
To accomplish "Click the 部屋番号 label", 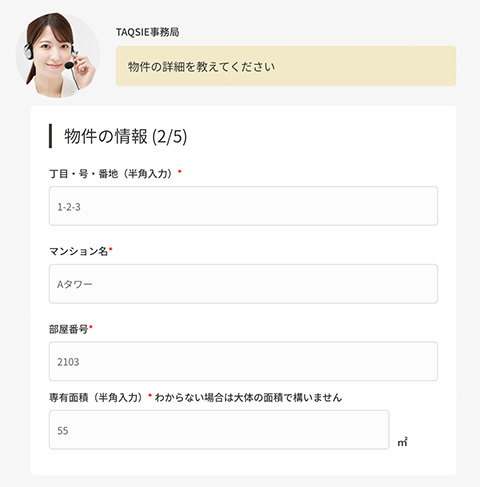I will (x=69, y=329).
